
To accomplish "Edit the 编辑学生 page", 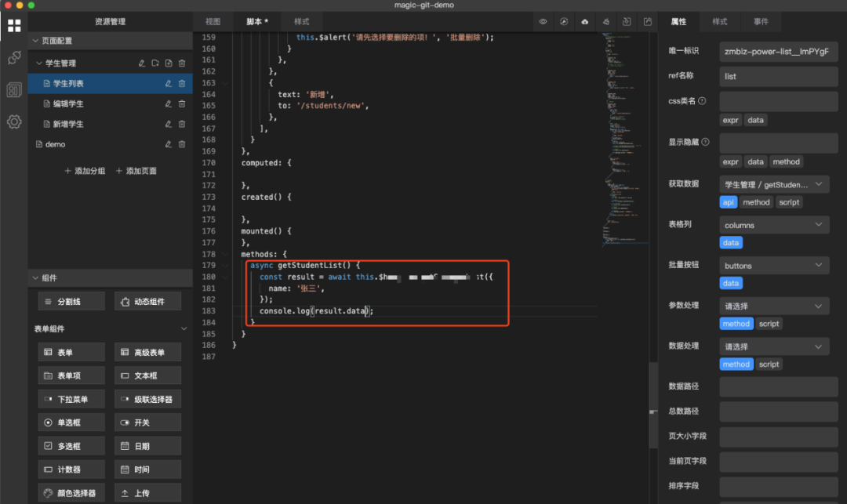I will coord(168,103).
